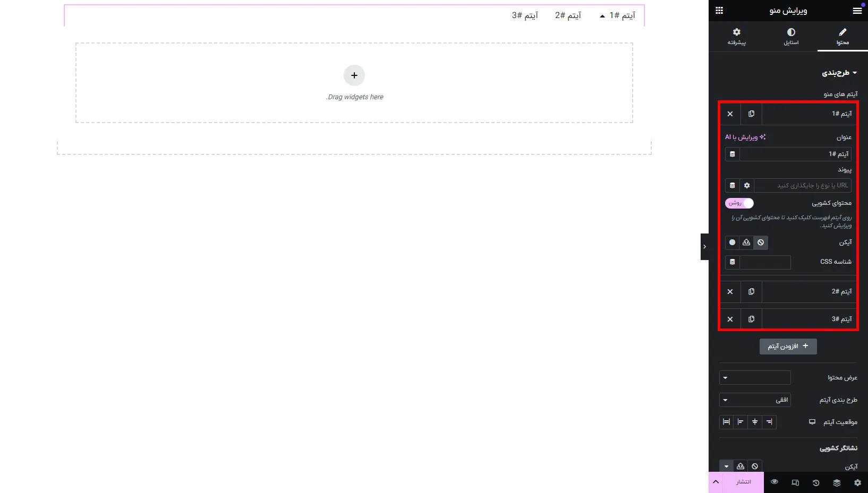The image size is (868, 493).
Task: Duplicate menu item آیتم #1
Action: pyautogui.click(x=751, y=114)
